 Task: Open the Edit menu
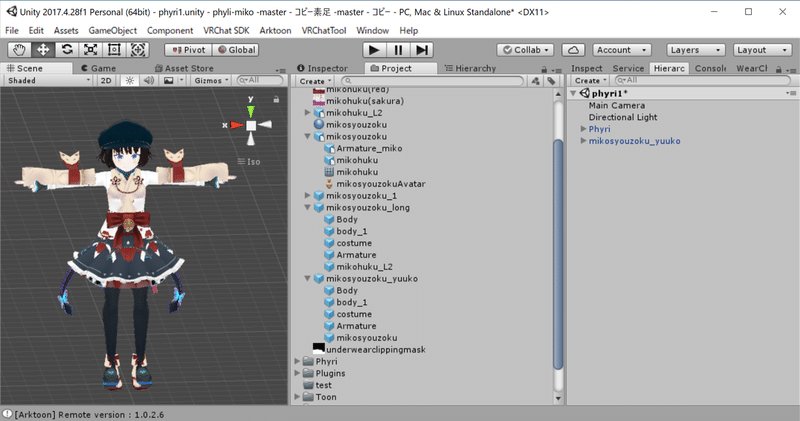(x=36, y=31)
